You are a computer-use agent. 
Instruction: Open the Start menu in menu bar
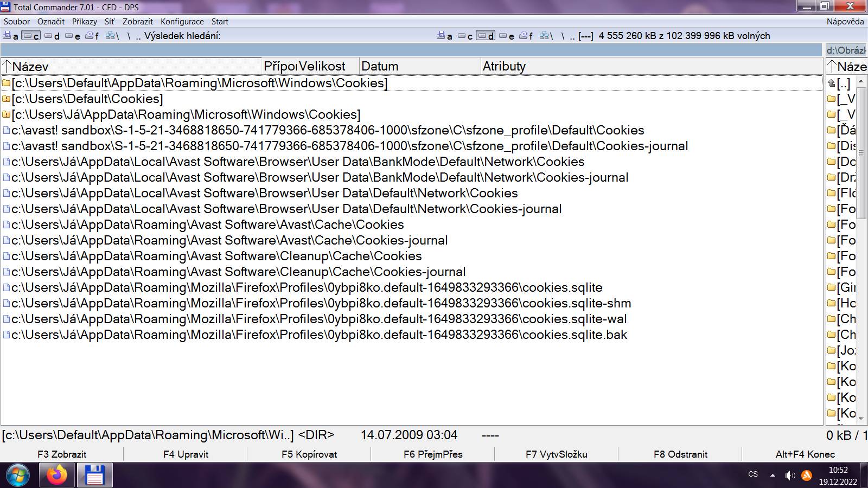point(220,22)
